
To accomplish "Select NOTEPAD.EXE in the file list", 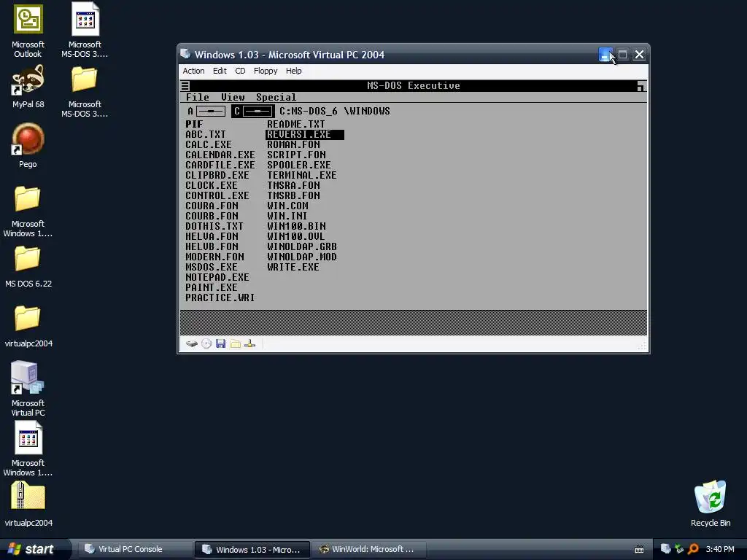I will tap(217, 277).
